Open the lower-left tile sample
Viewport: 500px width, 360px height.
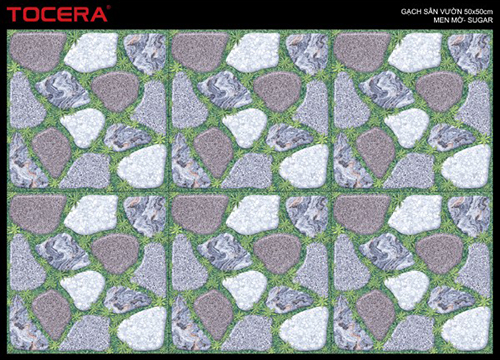88,272
